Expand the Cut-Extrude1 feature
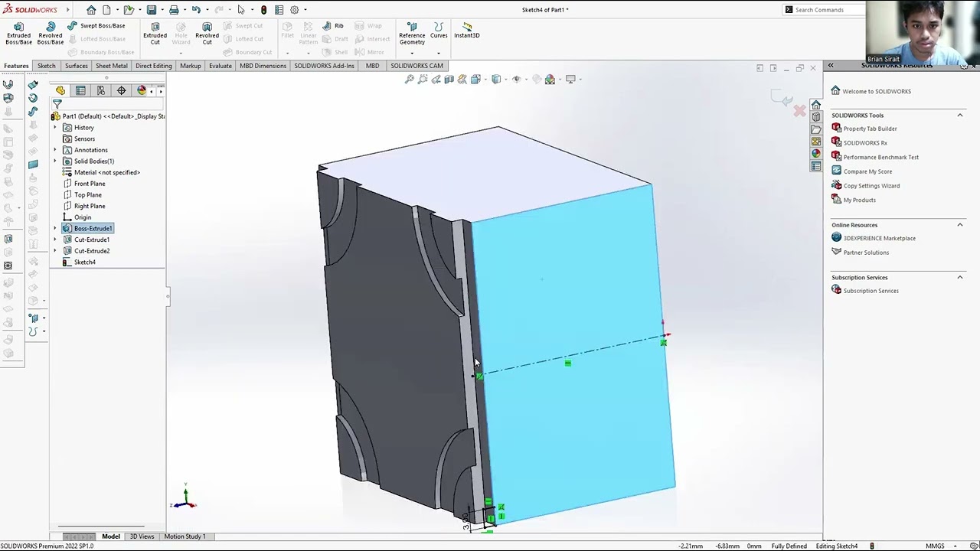This screenshot has width=980, height=551. click(x=55, y=240)
